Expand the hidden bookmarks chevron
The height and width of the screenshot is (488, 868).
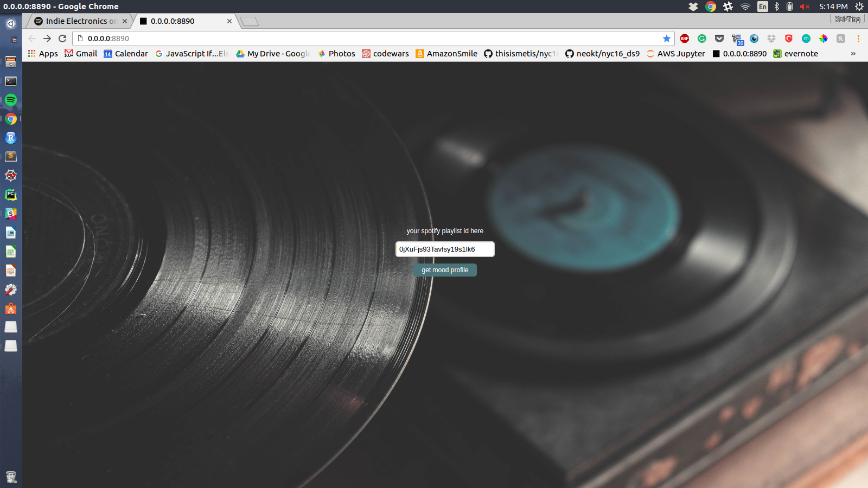tap(853, 54)
